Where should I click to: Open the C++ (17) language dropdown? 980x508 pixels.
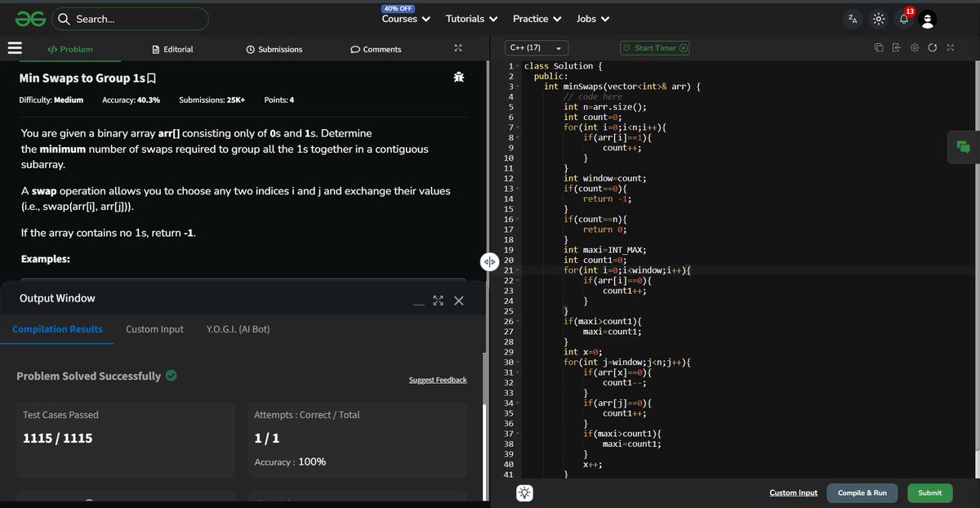click(x=535, y=47)
